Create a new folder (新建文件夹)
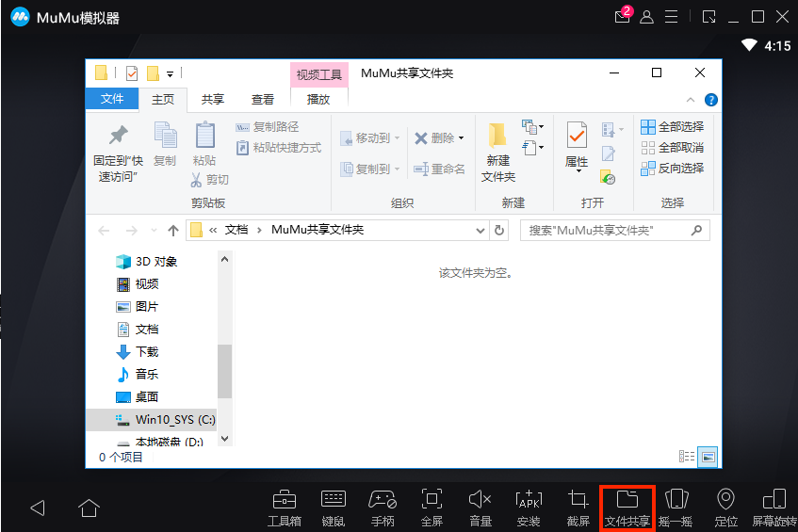 click(x=498, y=153)
